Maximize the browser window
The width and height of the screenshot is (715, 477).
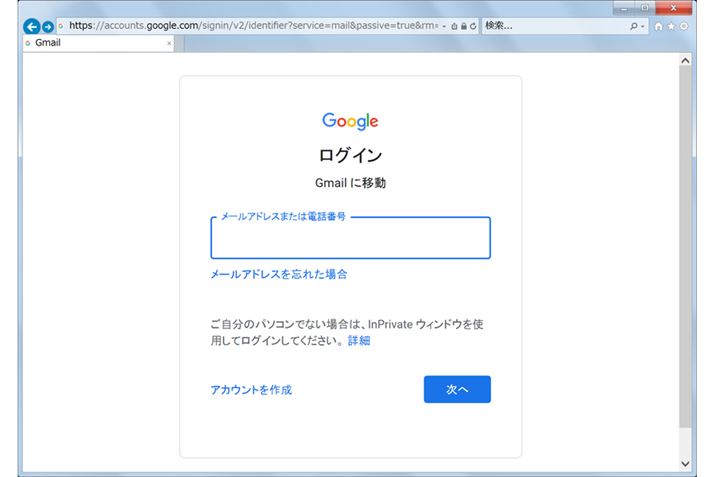(x=644, y=8)
